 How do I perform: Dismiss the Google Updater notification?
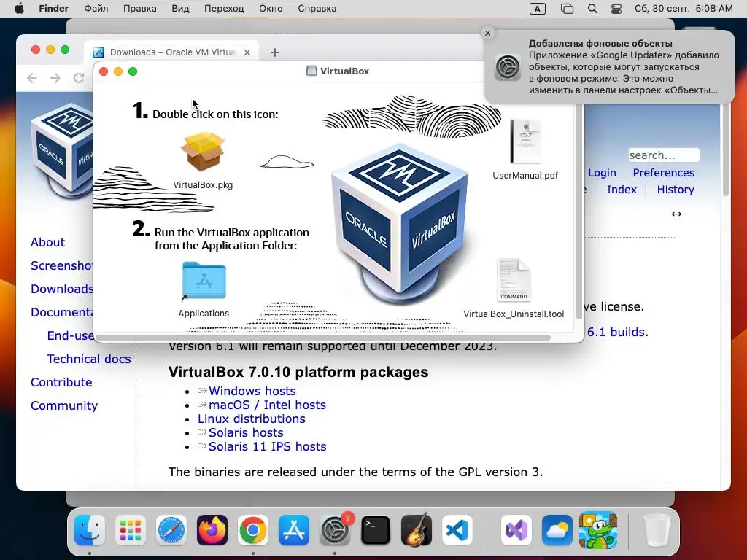tap(487, 33)
